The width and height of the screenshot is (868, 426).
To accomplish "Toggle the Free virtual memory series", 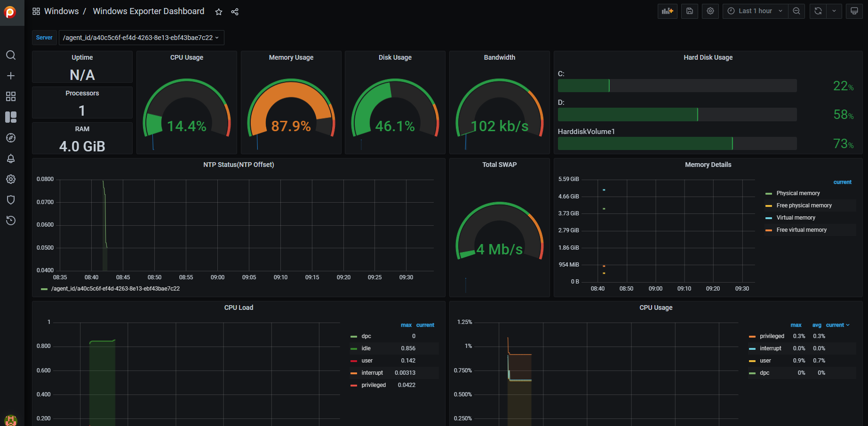I will point(801,230).
